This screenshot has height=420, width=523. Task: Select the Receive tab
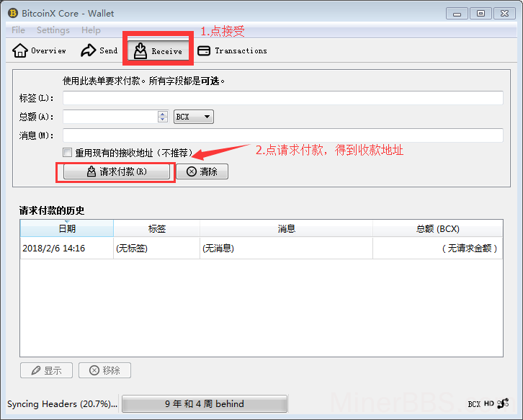pyautogui.click(x=158, y=50)
